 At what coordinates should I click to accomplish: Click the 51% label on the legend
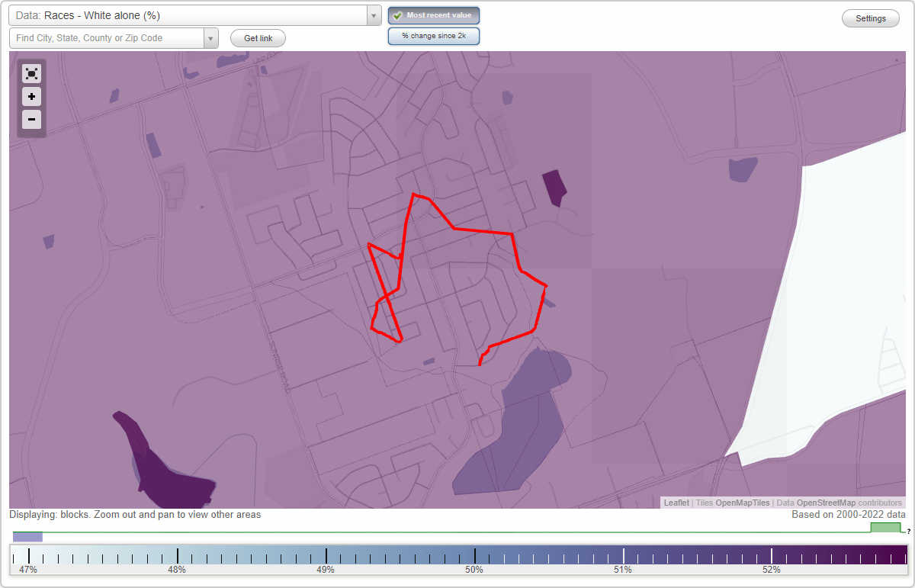623,570
